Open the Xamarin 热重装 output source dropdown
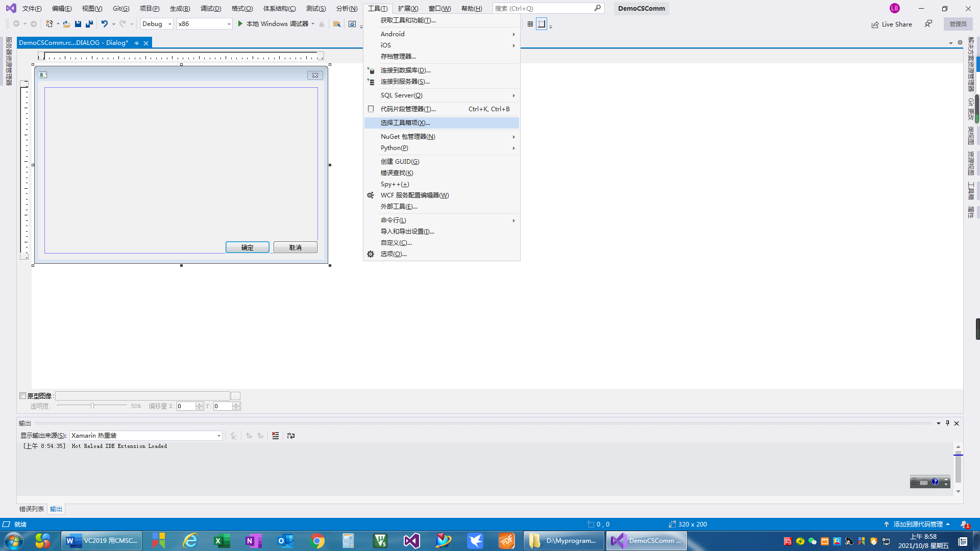This screenshot has width=980, height=551. pyautogui.click(x=219, y=436)
